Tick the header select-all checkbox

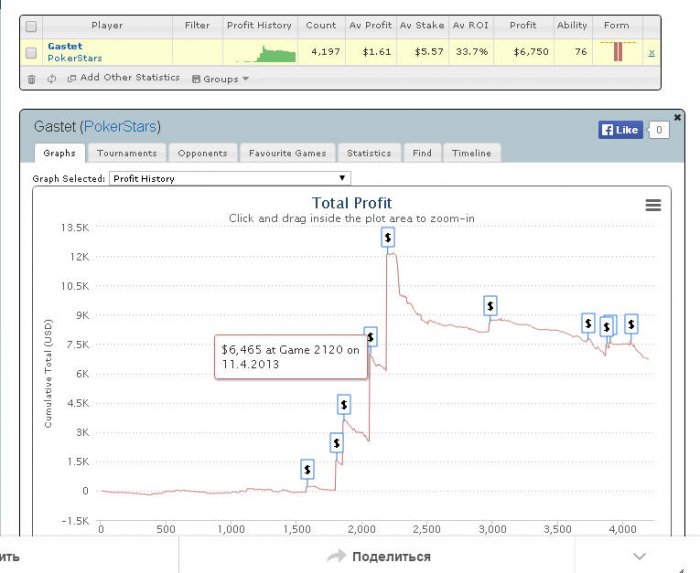(x=31, y=27)
